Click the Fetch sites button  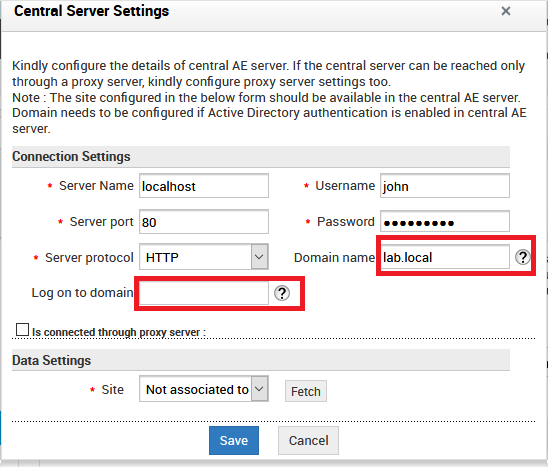point(306,391)
